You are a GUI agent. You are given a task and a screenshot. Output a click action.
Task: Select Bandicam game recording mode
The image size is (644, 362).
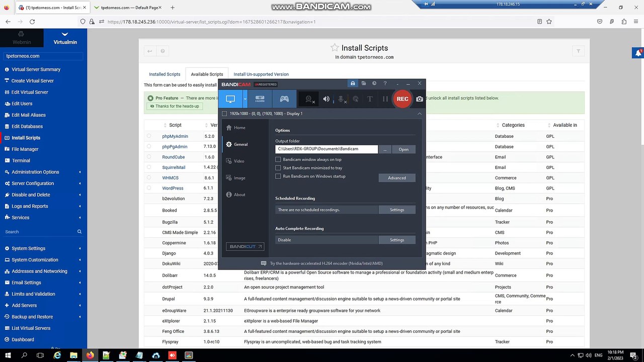click(x=284, y=99)
